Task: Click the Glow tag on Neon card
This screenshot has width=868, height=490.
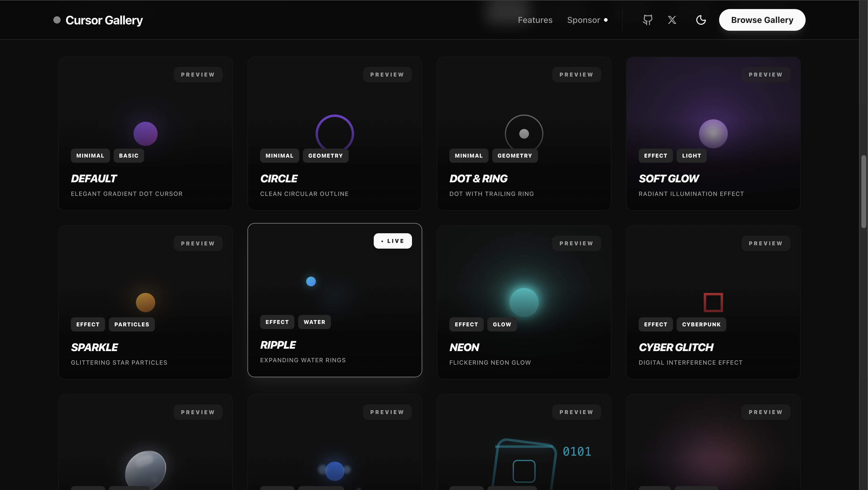Action: (x=502, y=325)
